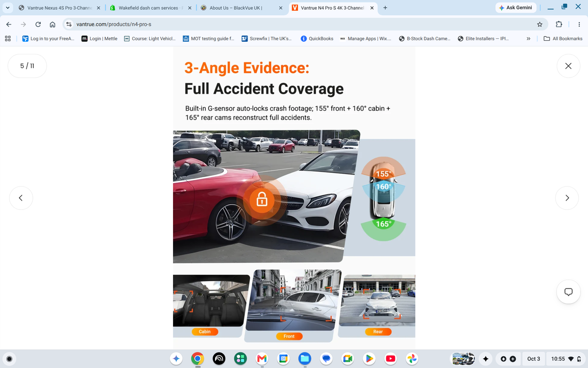
Task: Reload the current page
Action: 38,24
